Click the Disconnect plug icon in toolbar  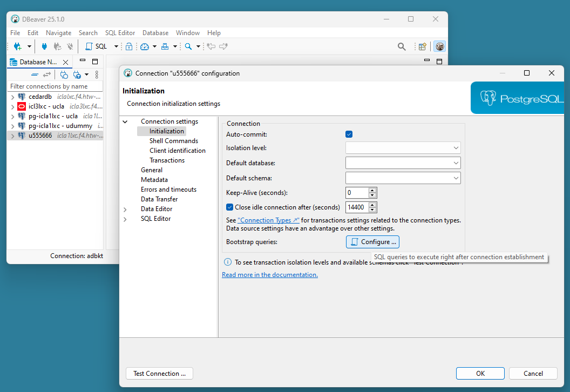click(x=70, y=46)
